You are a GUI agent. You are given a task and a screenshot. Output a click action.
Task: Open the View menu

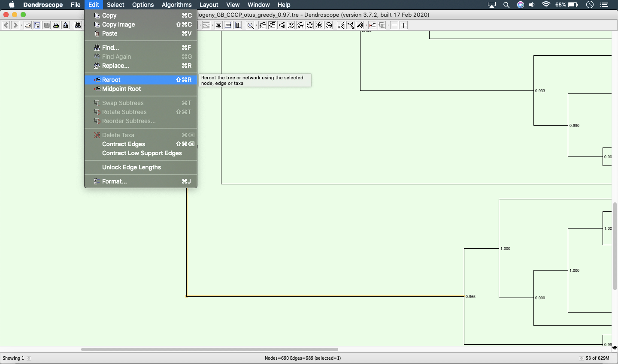233,5
